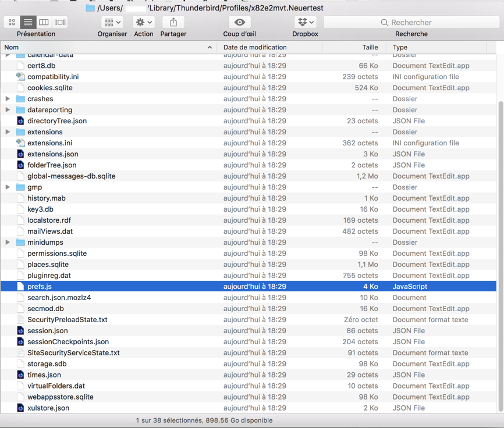The width and height of the screenshot is (504, 428).
Task: Select the webappsstore.sqlite file name
Action: [x=61, y=397]
